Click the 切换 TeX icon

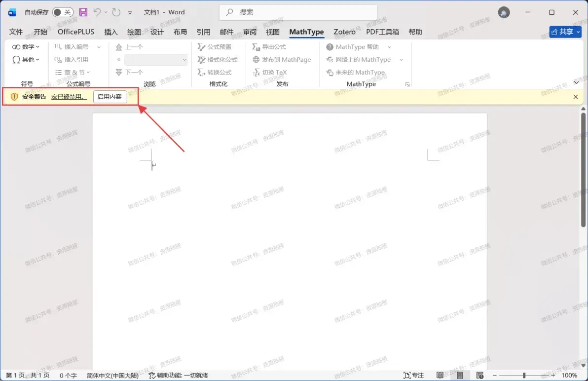(x=256, y=73)
